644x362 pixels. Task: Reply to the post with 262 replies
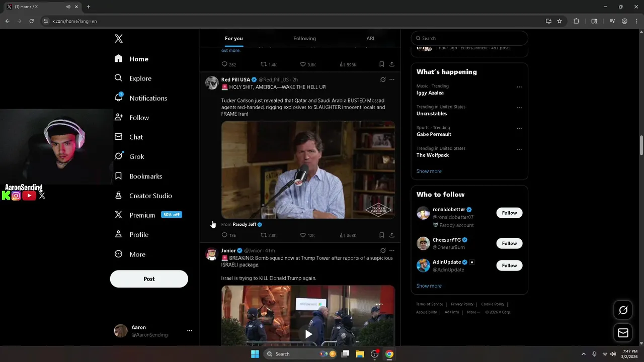coord(229,64)
